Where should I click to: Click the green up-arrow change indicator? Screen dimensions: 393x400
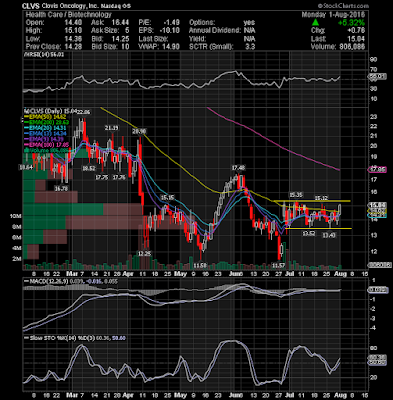click(315, 23)
